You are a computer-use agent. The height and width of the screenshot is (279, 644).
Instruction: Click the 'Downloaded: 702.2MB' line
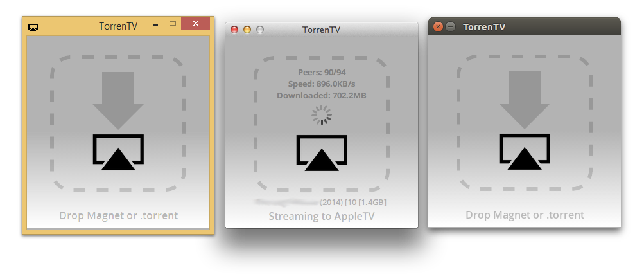point(322,96)
